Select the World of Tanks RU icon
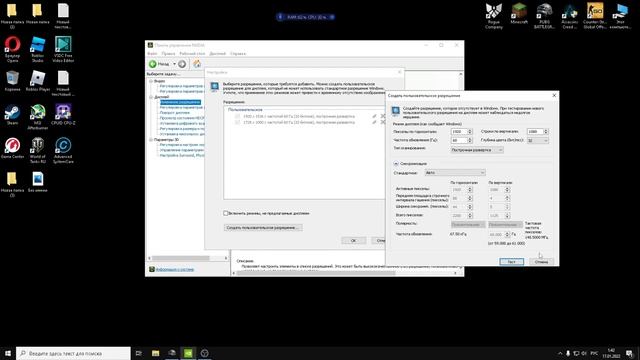The width and height of the screenshot is (640, 360). tap(38, 150)
